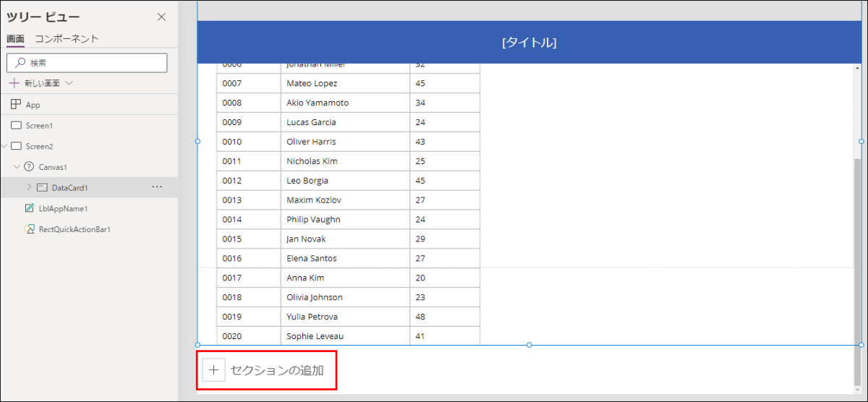
Task: Click the table cell 0007
Action: (x=249, y=83)
